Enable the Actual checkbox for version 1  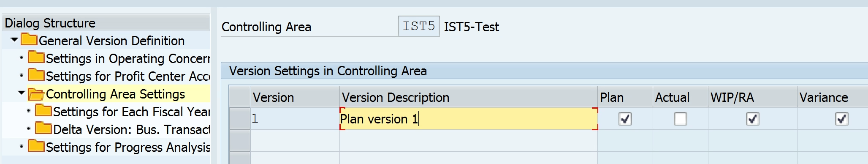[x=681, y=119]
